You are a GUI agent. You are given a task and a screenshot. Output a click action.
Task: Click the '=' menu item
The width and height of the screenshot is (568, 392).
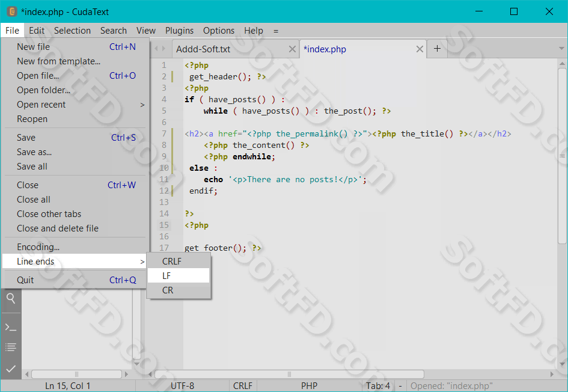[x=276, y=31]
